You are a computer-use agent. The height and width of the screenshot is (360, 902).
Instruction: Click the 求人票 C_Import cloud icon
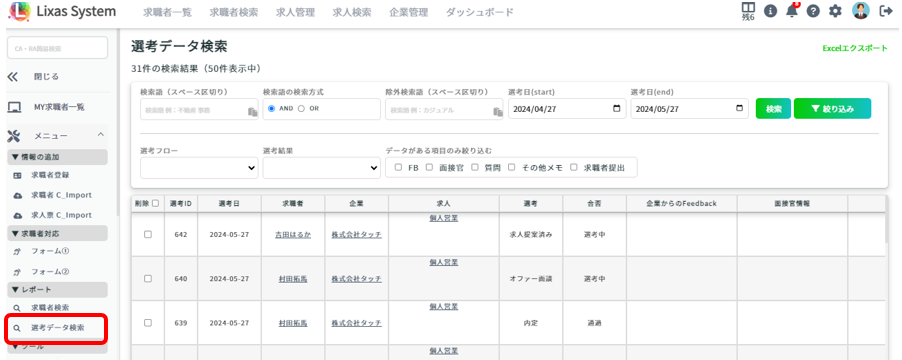click(17, 215)
